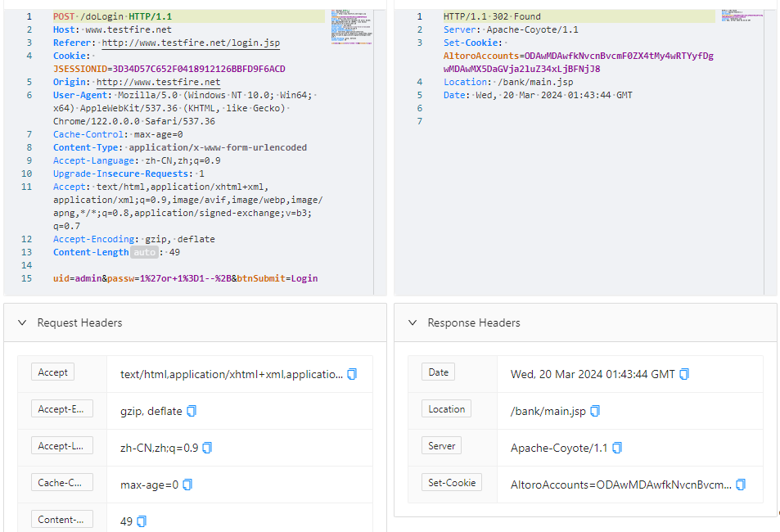Collapse the Request Headers section
This screenshot has width=780, height=532.
pos(22,322)
